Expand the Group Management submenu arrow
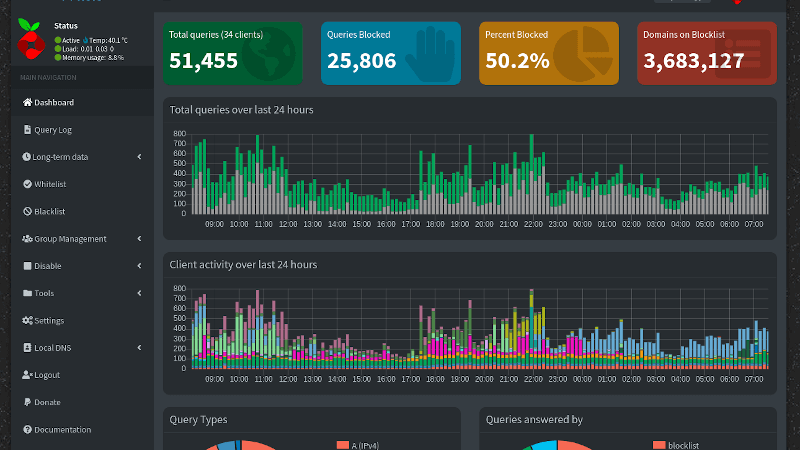Viewport: 800px width, 450px height. pos(139,239)
